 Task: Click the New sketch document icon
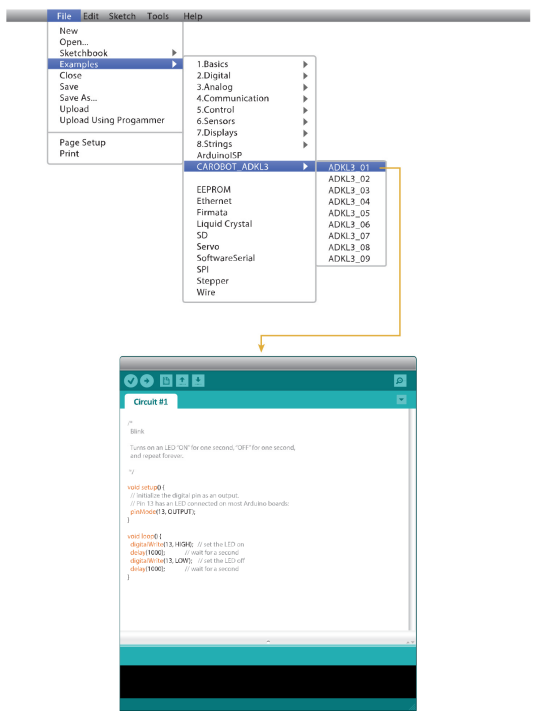166,381
